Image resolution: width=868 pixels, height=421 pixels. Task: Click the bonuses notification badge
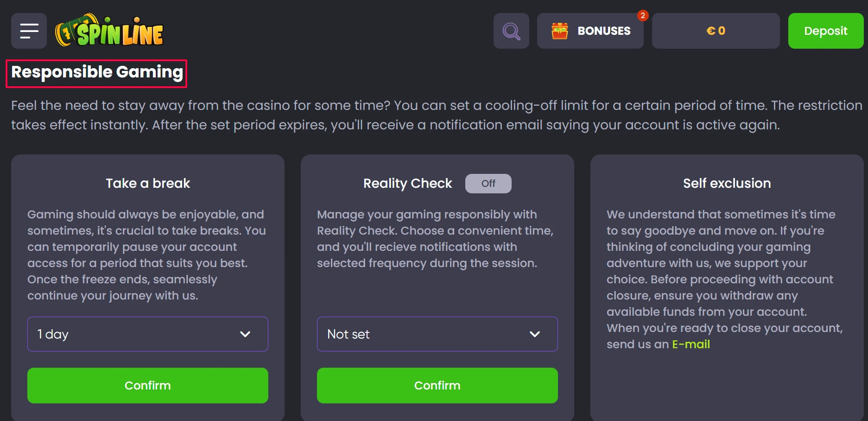pos(643,15)
